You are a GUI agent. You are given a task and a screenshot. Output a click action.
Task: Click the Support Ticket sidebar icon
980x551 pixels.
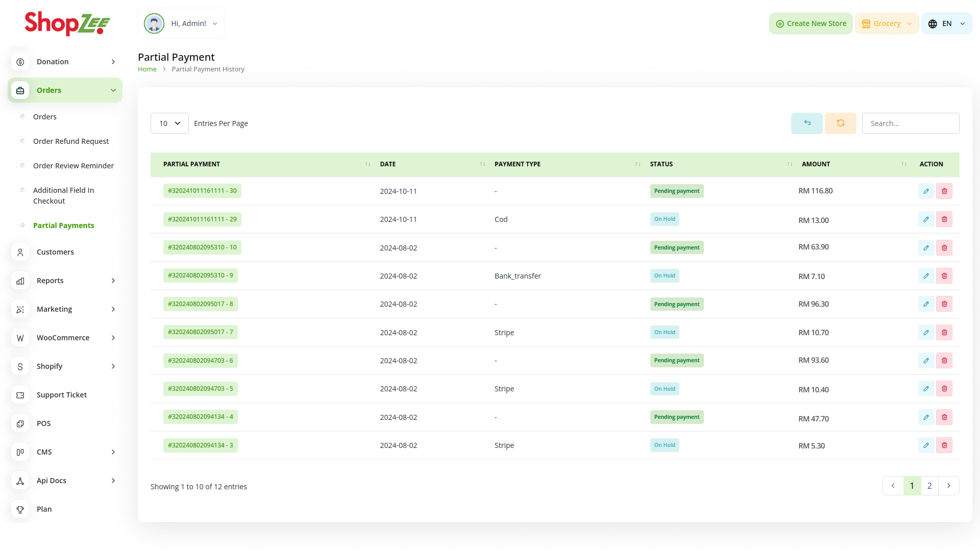coord(20,395)
